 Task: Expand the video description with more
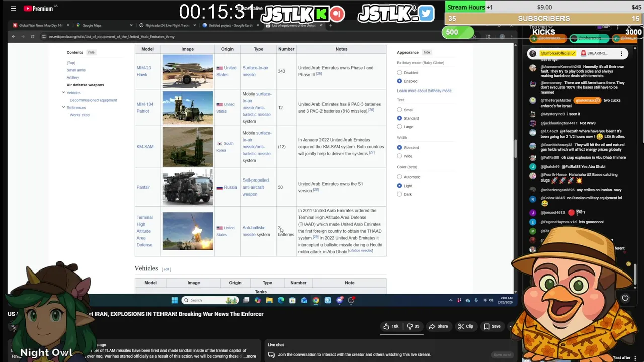[x=251, y=356]
